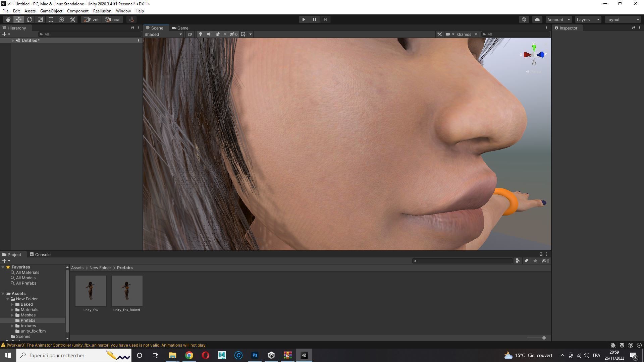Image resolution: width=644 pixels, height=362 pixels.
Task: Open the Hierarchy create (+) dropdown
Action: 6,34
